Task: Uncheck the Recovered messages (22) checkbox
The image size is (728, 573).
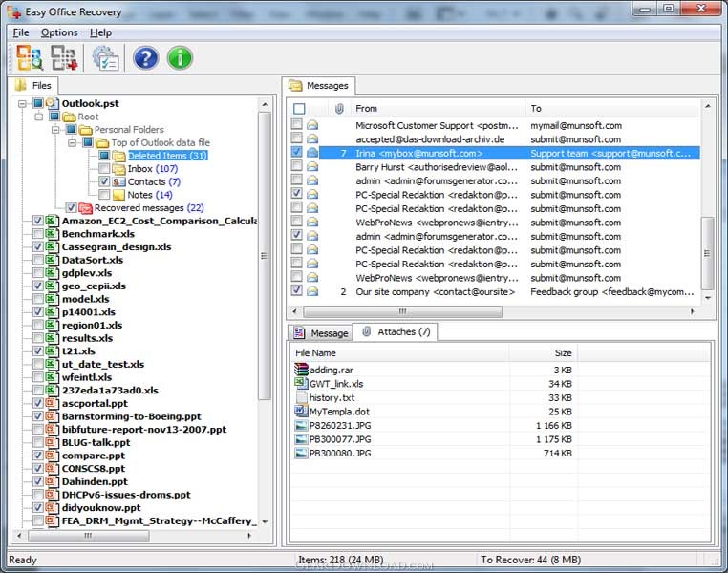Action: coord(71,207)
